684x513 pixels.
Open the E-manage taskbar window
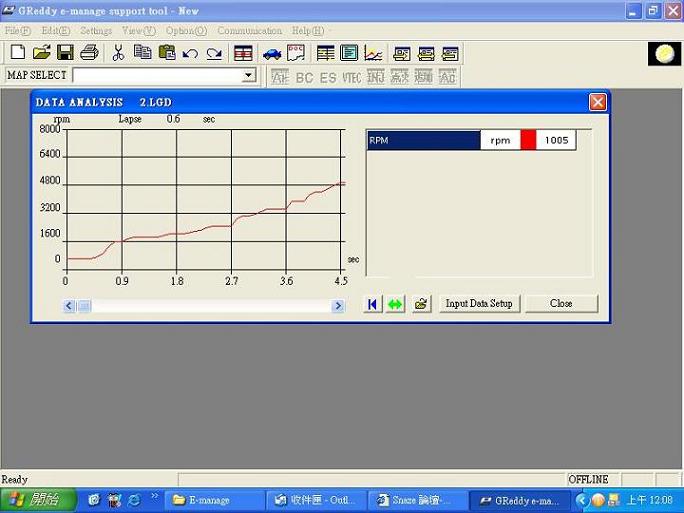point(210,500)
